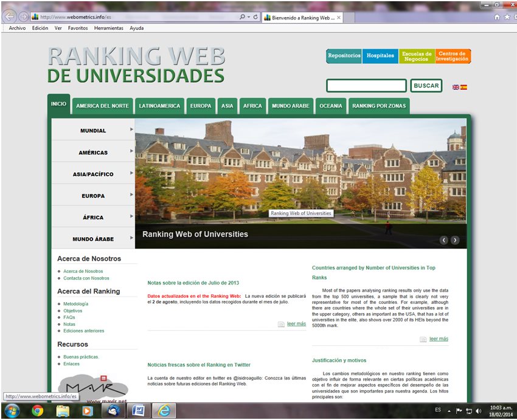Select the OCEANIA tab

pyautogui.click(x=331, y=106)
